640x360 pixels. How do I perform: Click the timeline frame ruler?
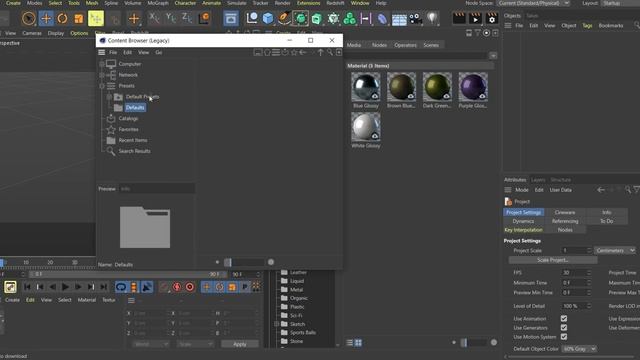48,262
